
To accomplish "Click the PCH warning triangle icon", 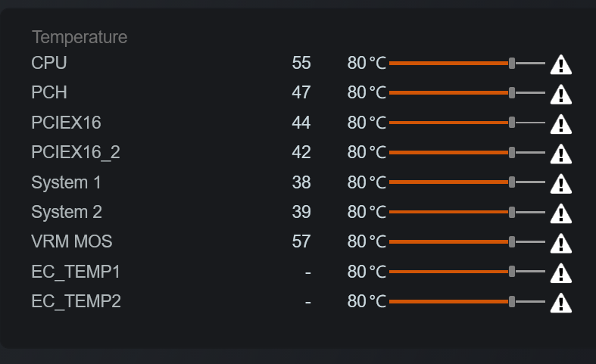I will click(560, 94).
